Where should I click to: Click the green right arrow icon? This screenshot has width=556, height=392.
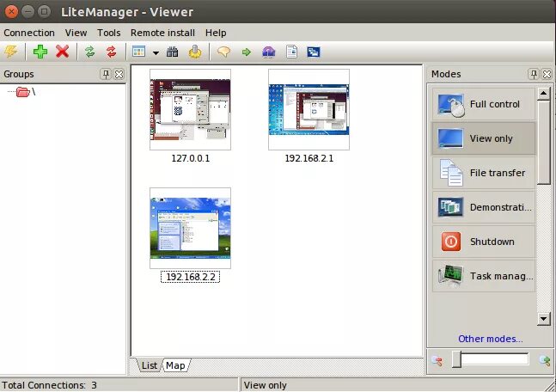pos(246,52)
